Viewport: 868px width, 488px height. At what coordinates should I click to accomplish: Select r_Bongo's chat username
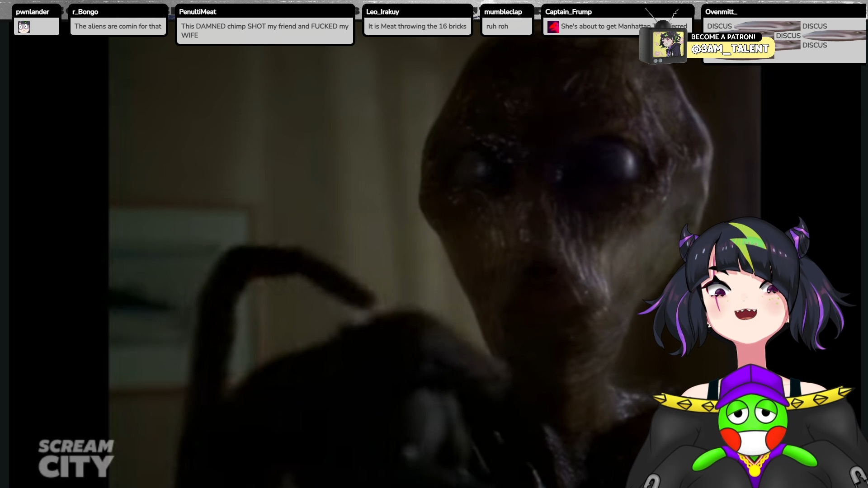pos(85,12)
